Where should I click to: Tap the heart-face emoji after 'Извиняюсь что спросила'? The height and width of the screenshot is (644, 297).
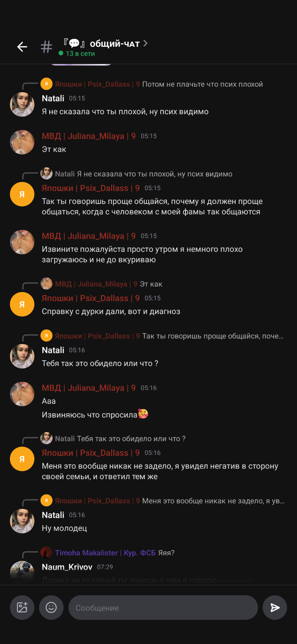pyautogui.click(x=143, y=414)
